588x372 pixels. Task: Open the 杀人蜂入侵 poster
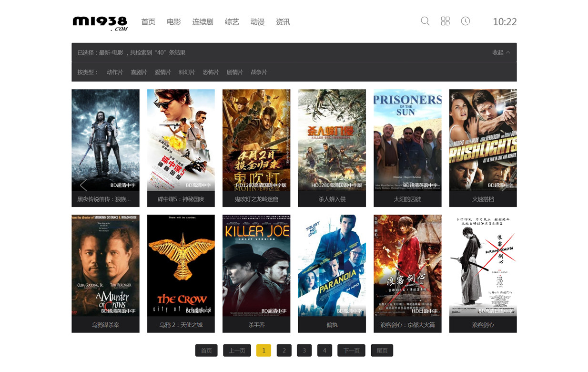point(332,140)
